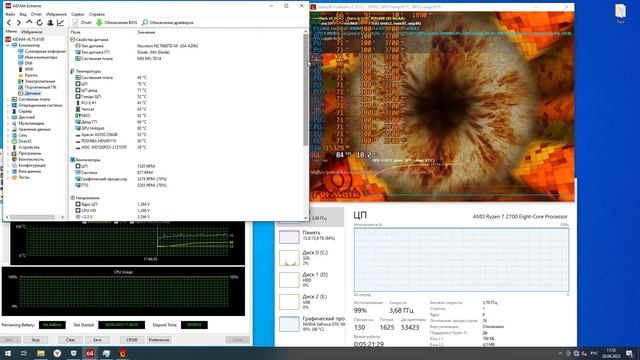Open stability test Preferences
640x360 pixels.
[159, 340]
